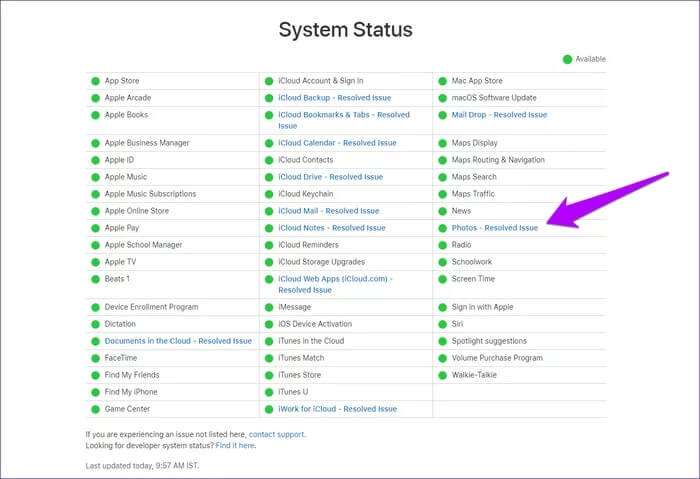
Task: Click the Apple TV entry
Action: pyautogui.click(x=120, y=262)
